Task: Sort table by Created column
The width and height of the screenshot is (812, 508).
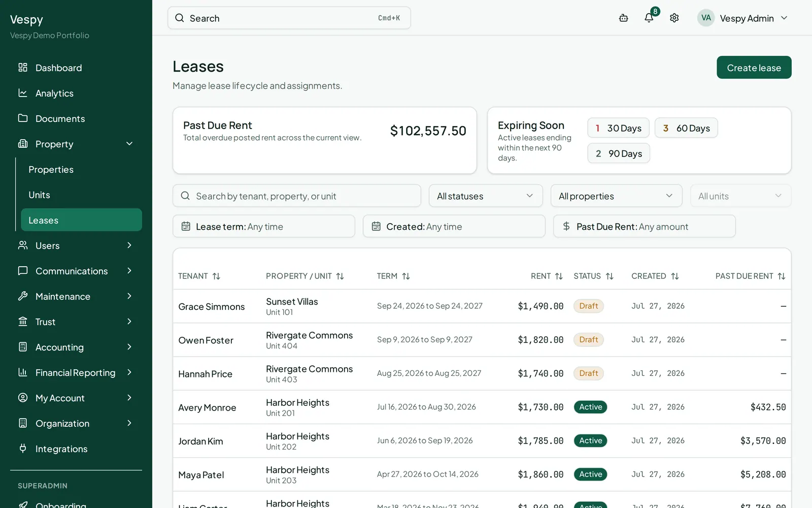Action: pyautogui.click(x=655, y=276)
